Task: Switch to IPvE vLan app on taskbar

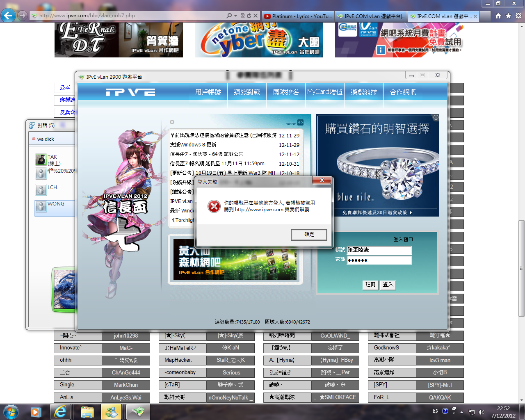Action: coord(138,412)
